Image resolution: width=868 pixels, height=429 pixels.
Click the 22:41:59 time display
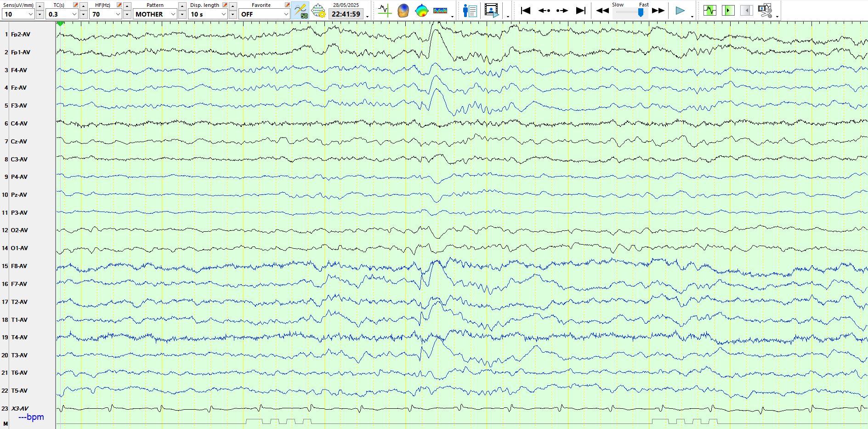coord(346,14)
